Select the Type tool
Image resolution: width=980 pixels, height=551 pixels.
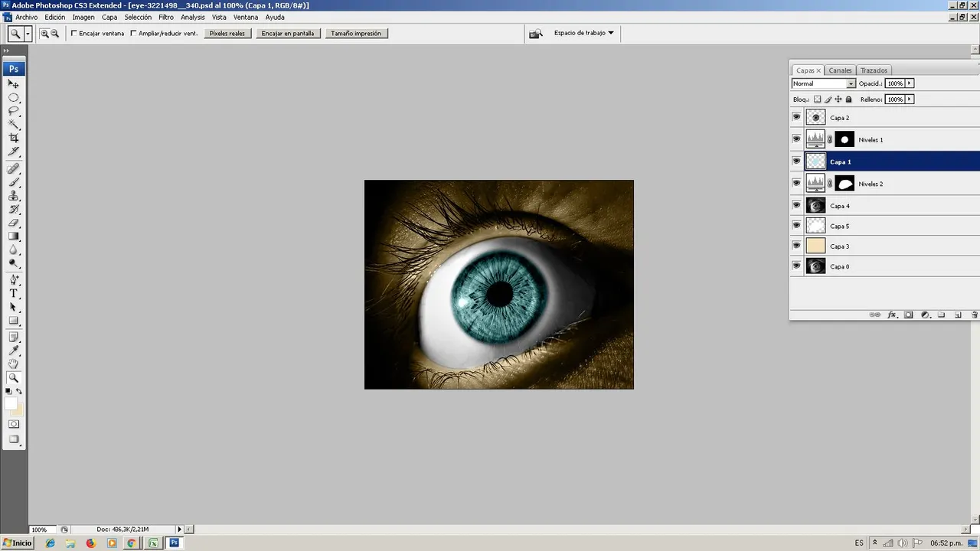point(14,294)
